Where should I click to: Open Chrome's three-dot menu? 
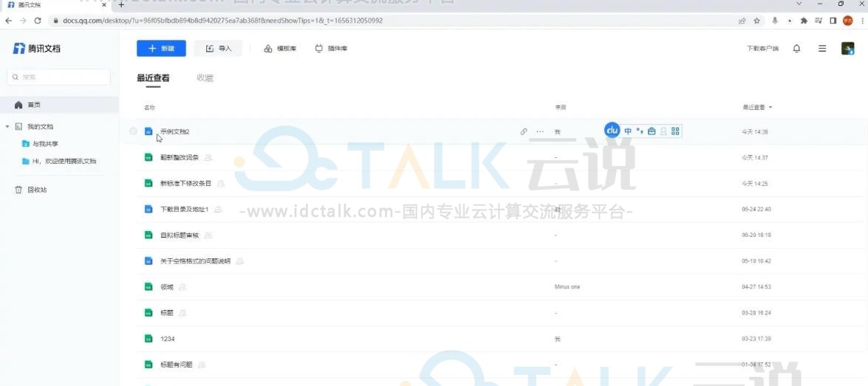tap(863, 21)
